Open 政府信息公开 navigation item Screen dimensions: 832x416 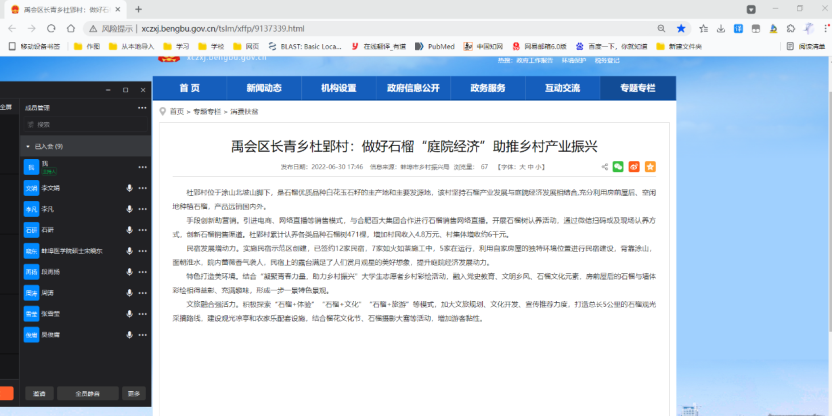[x=413, y=88]
